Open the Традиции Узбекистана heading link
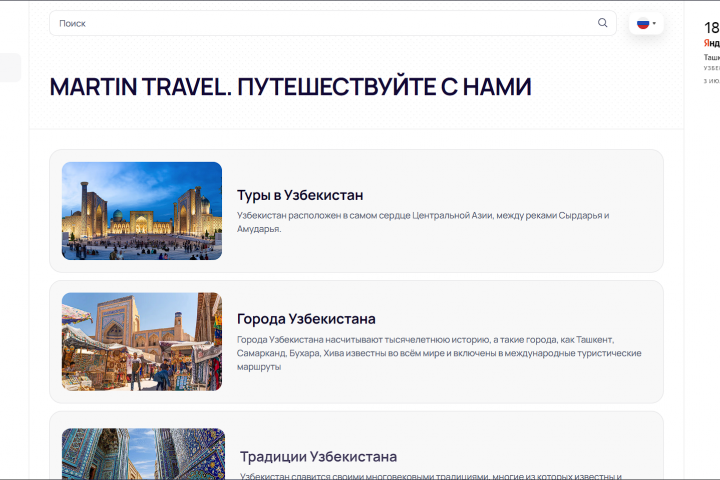This screenshot has height=480, width=720. 318,457
